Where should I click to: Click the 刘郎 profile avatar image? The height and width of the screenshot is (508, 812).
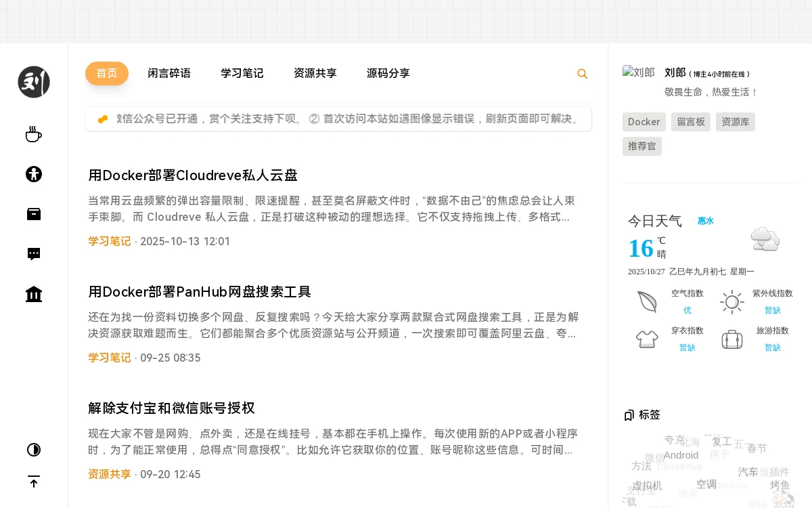[x=639, y=72]
